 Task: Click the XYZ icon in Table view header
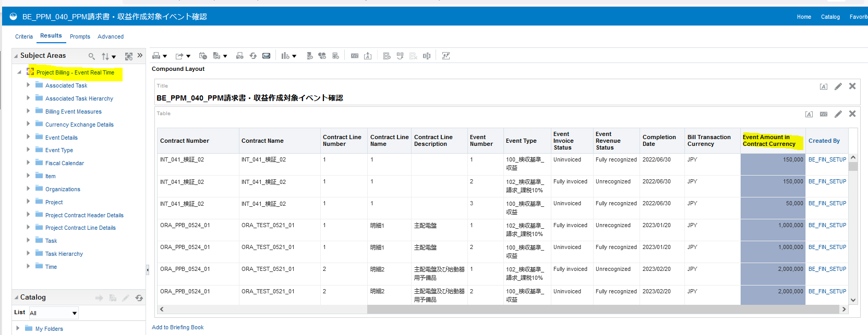point(824,114)
